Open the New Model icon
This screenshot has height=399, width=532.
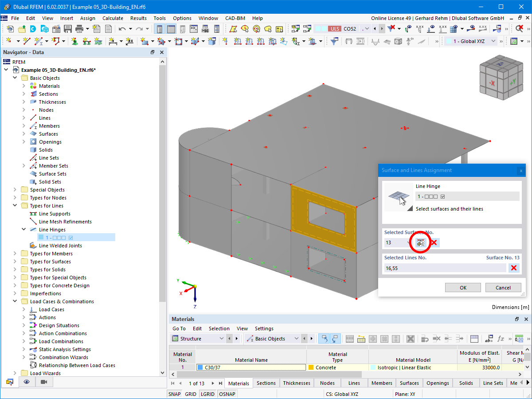tap(10, 28)
